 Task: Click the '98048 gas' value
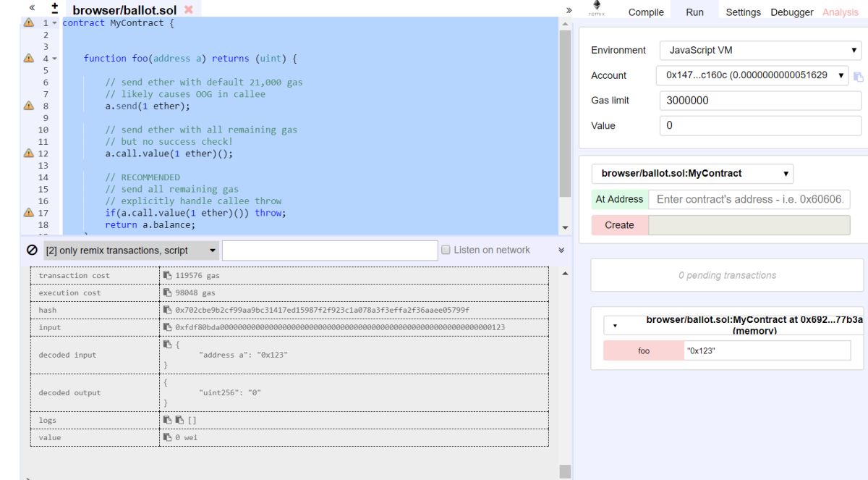(x=195, y=293)
